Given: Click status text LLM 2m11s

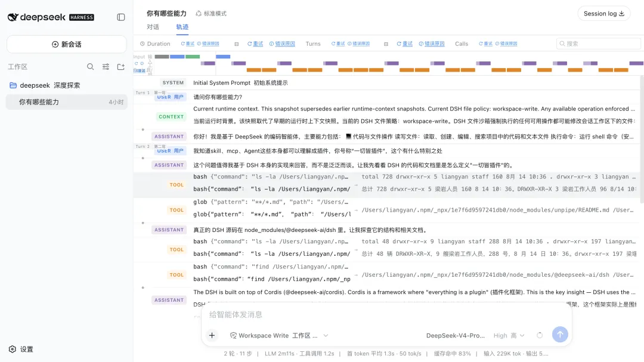Looking at the screenshot, I should click(278, 354).
